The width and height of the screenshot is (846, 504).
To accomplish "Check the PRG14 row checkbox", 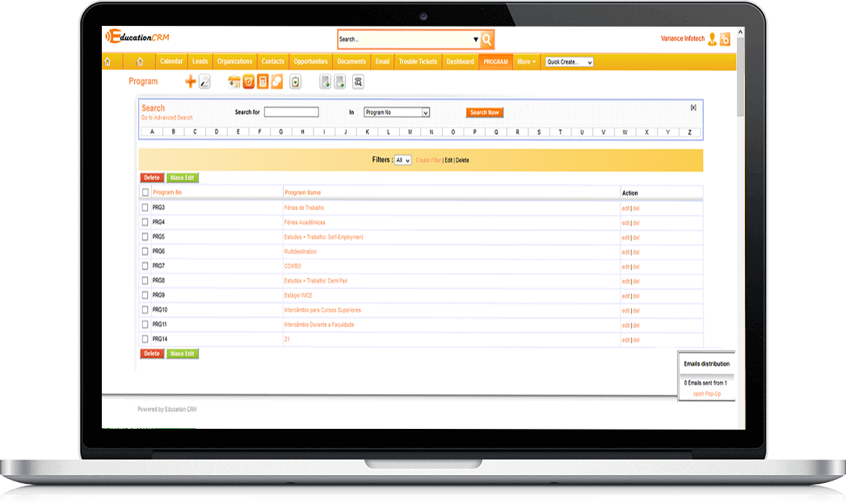I will coord(145,339).
